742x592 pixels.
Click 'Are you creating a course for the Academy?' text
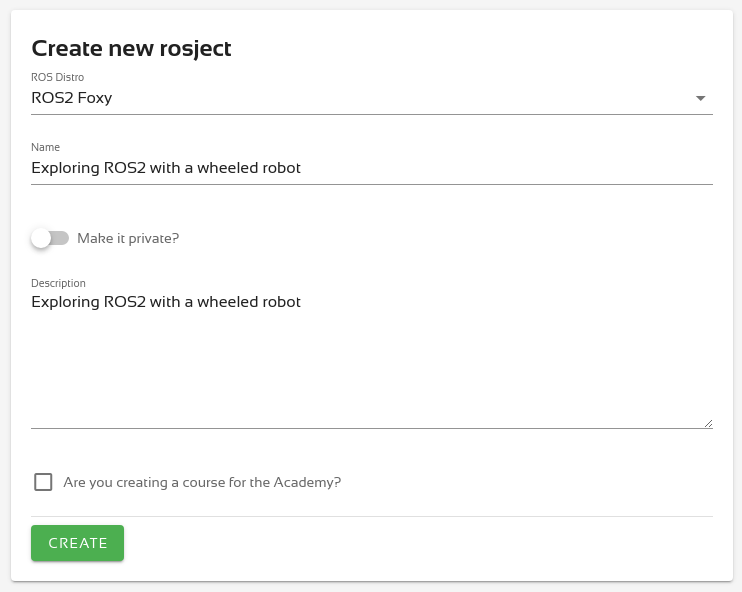(x=202, y=482)
